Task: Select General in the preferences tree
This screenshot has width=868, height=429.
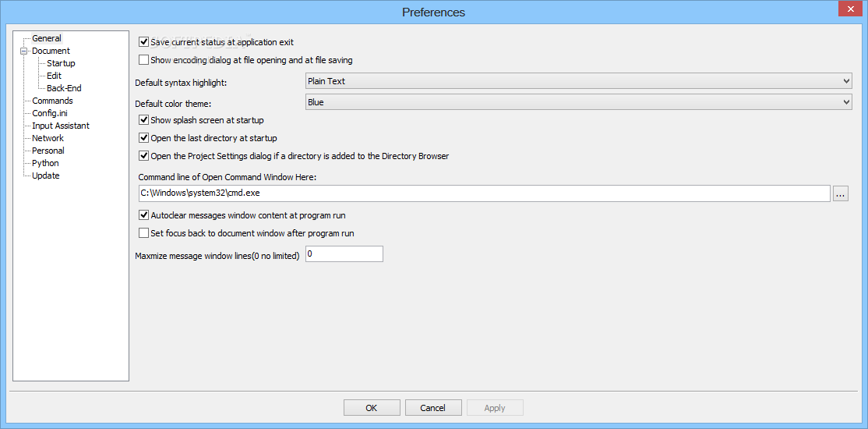Action: [47, 38]
